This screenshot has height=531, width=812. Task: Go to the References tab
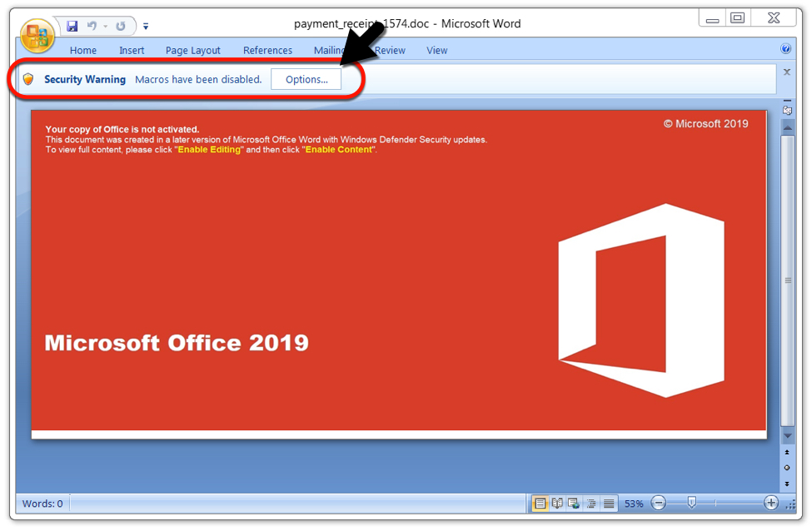tap(267, 50)
